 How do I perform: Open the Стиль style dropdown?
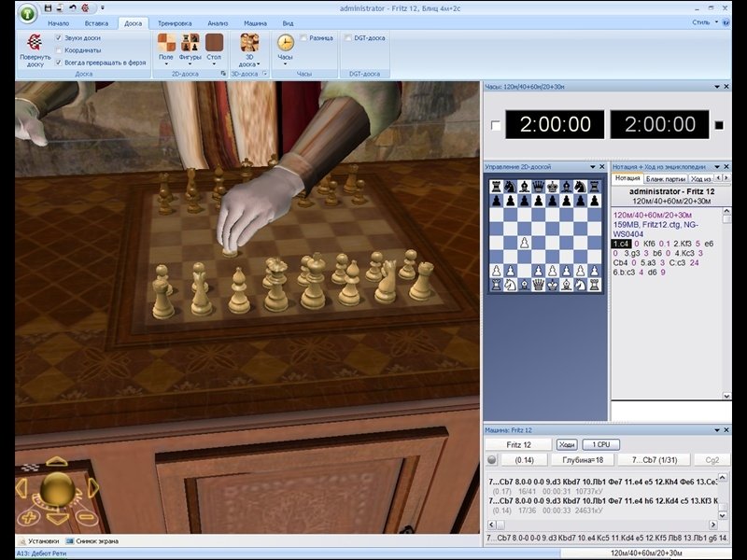[x=705, y=22]
